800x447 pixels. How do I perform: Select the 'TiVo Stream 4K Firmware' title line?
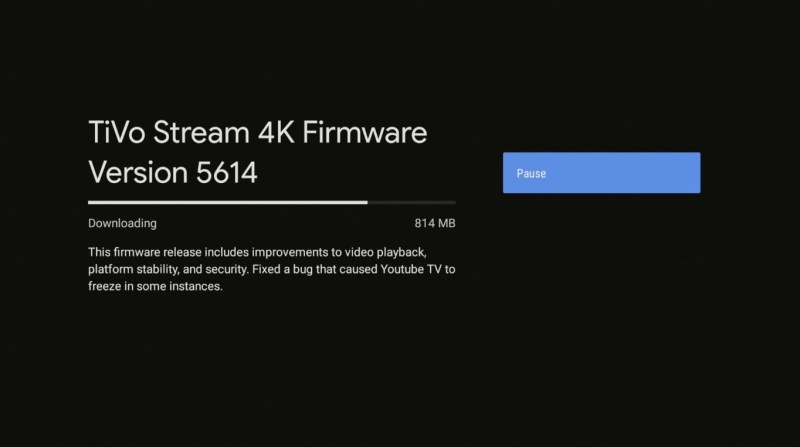[258, 133]
